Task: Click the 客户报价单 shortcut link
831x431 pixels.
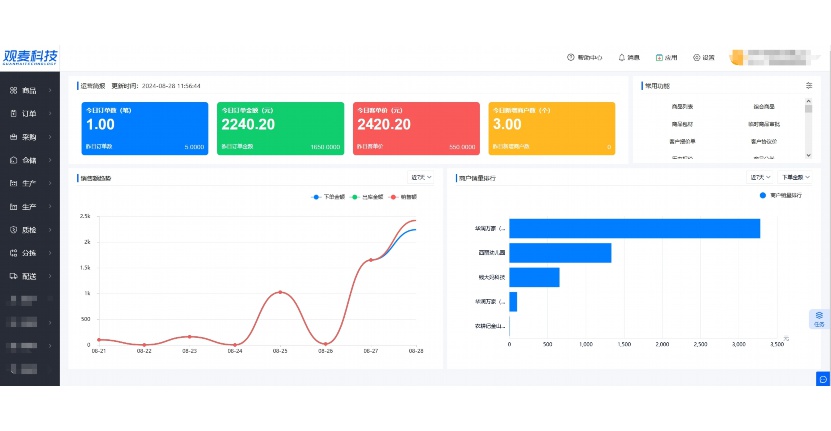Action: pos(683,141)
